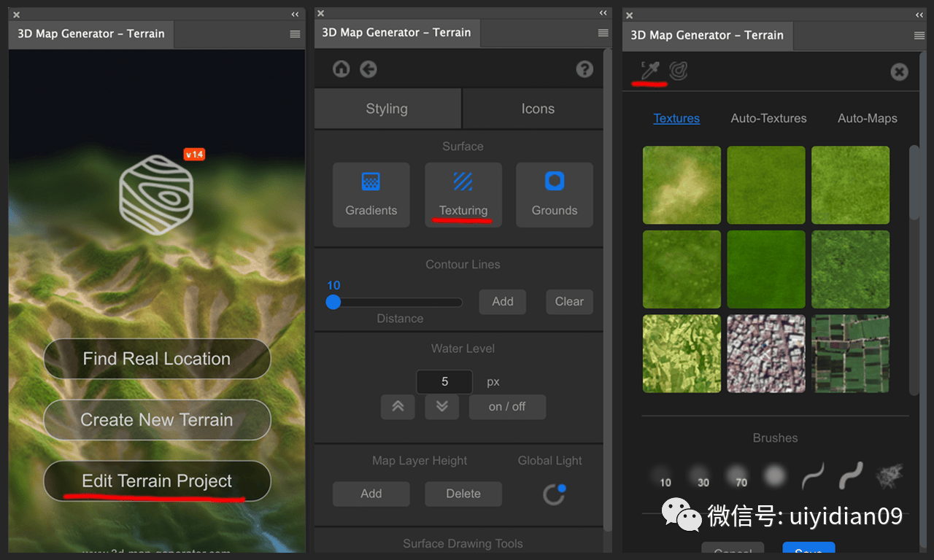Click Edit Terrain Project button
The width and height of the screenshot is (934, 560).
(157, 481)
